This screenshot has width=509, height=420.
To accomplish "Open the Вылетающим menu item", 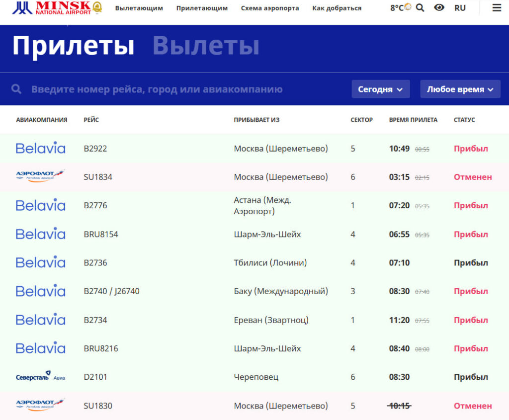I will click(139, 8).
